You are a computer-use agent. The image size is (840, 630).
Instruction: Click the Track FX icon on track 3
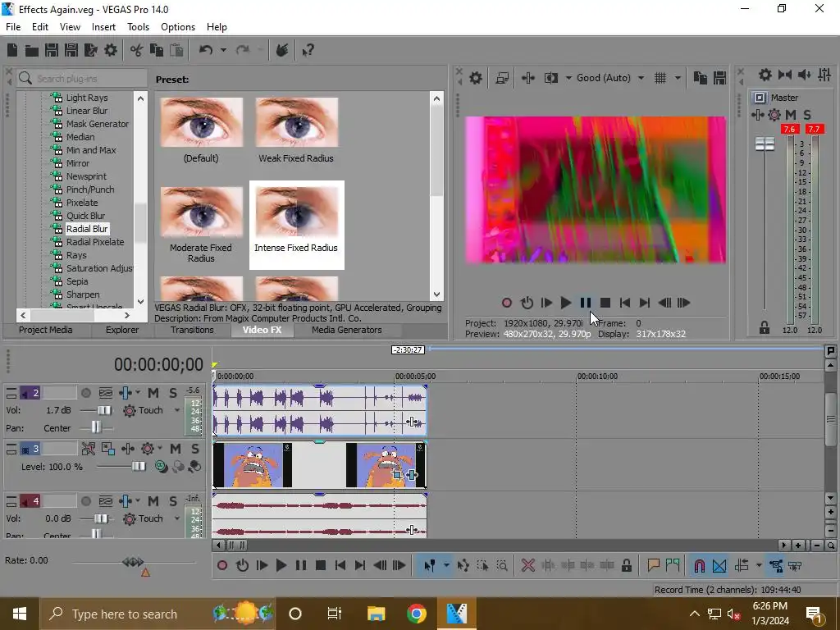point(127,449)
